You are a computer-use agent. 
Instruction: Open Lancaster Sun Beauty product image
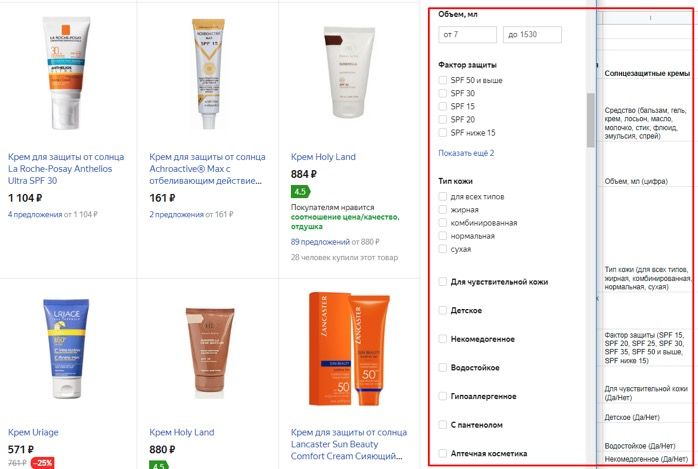coord(349,349)
